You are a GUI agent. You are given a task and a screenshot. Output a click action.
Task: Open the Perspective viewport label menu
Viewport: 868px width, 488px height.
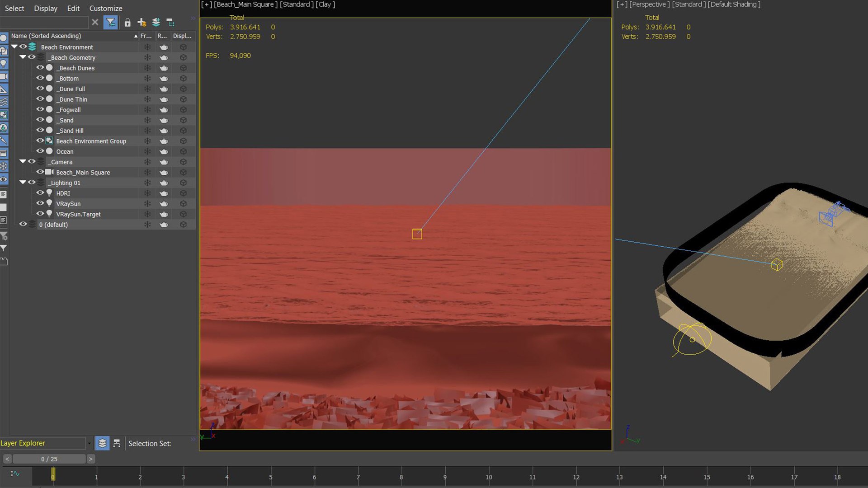pyautogui.click(x=650, y=5)
